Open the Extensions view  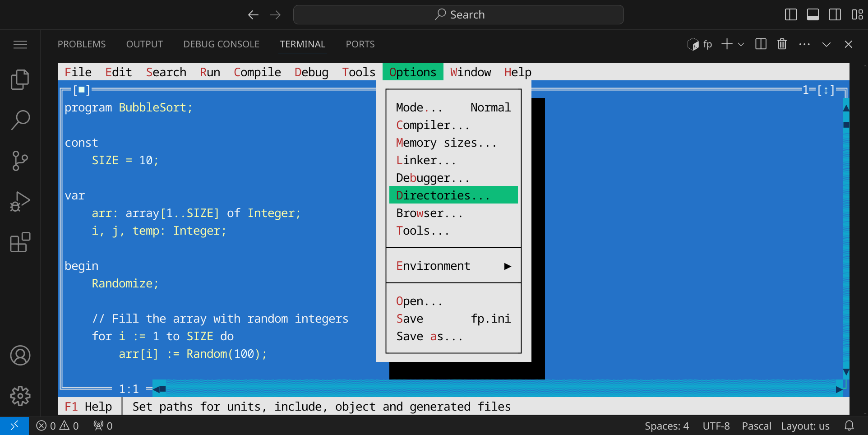click(x=20, y=242)
